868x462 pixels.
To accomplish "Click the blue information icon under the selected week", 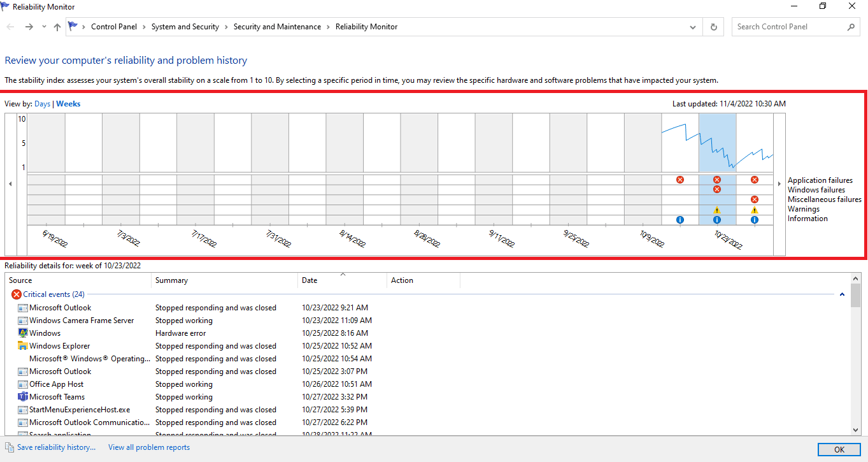I will (x=717, y=219).
